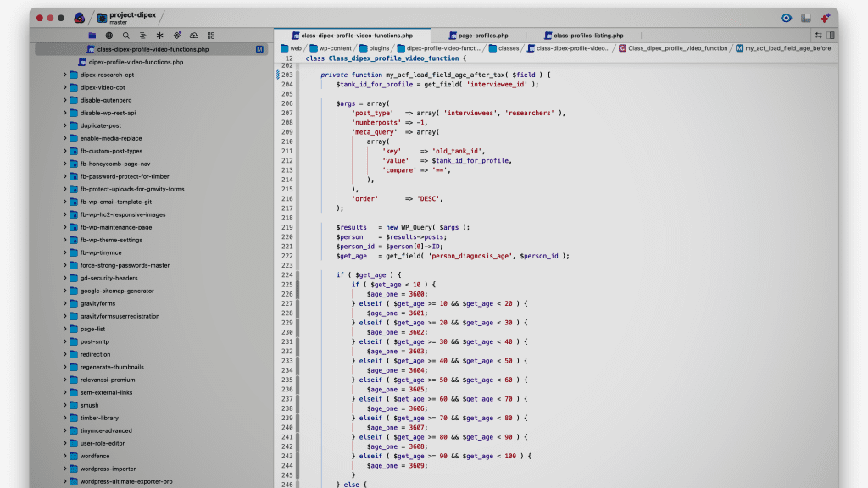Select the force-strong-passwords-master folder row
Screen dimensions: 868x488
pos(151,265)
